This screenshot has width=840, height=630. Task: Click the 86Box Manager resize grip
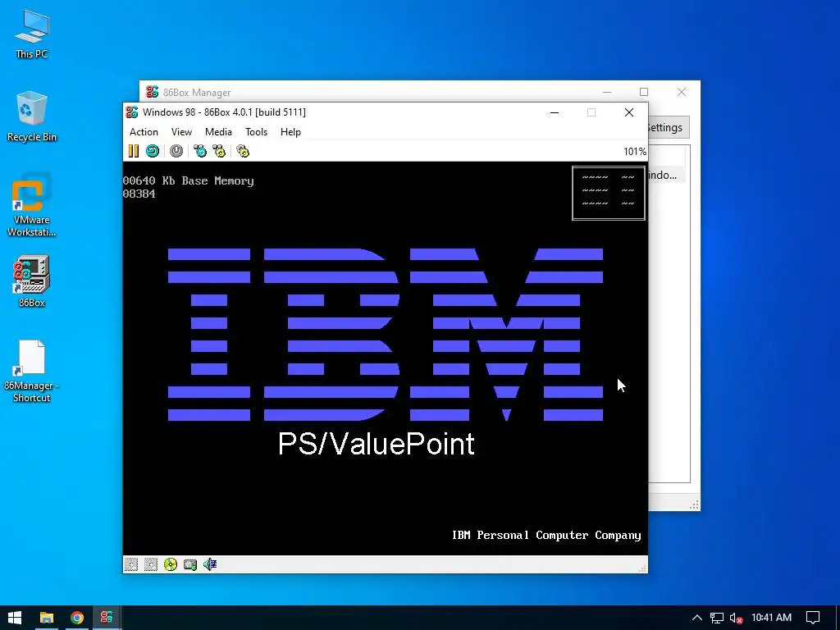click(x=694, y=504)
